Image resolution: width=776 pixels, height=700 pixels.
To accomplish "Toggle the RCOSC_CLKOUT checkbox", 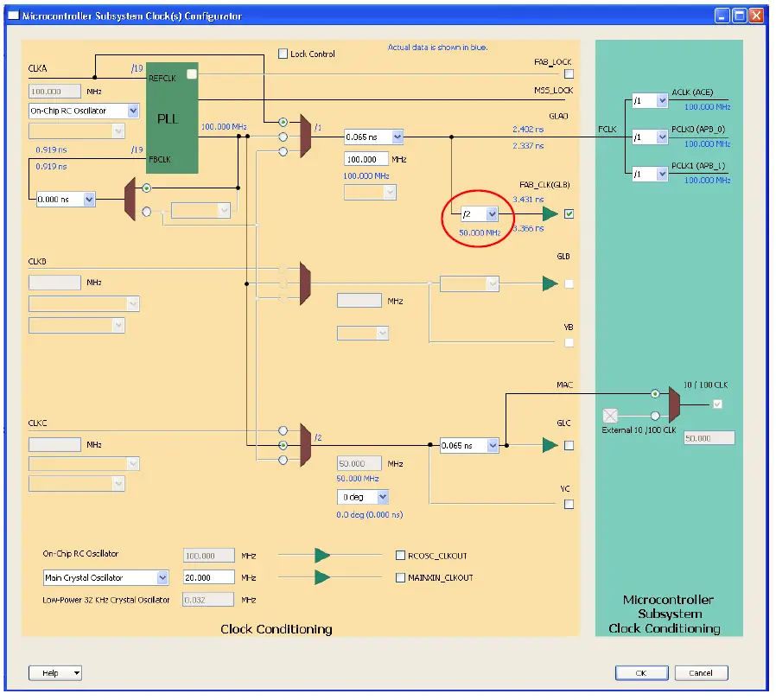I will (x=400, y=555).
